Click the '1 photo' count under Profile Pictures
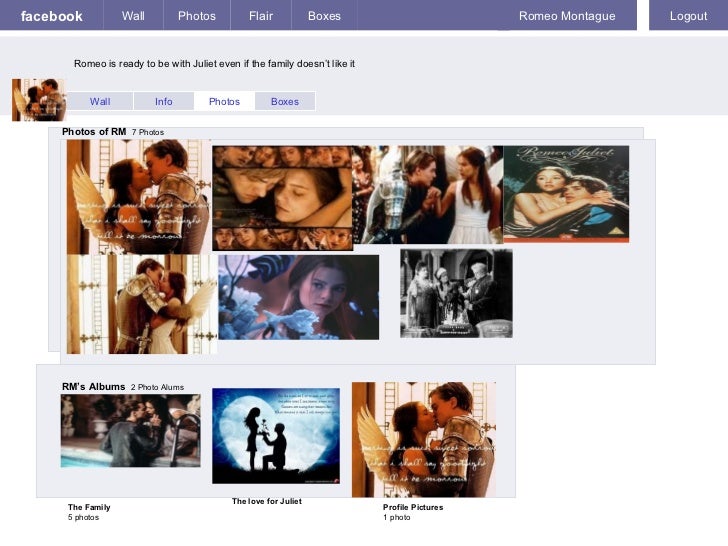Viewport: 728px width, 546px height. click(x=397, y=517)
